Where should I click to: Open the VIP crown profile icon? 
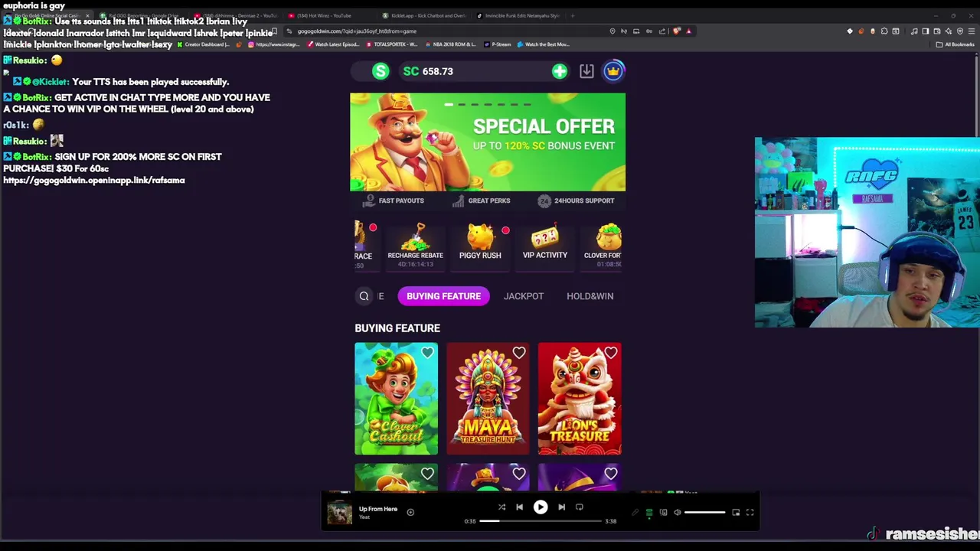pos(613,71)
